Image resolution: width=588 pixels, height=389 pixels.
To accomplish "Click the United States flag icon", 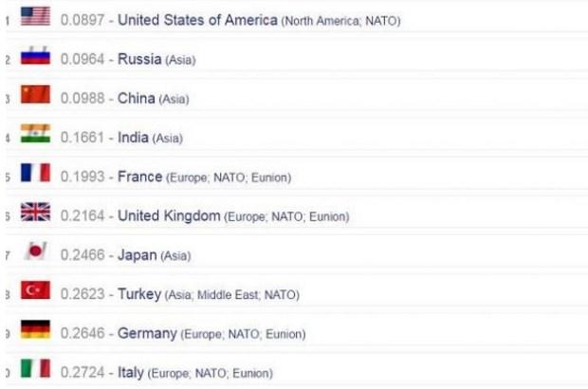I will (x=35, y=17).
